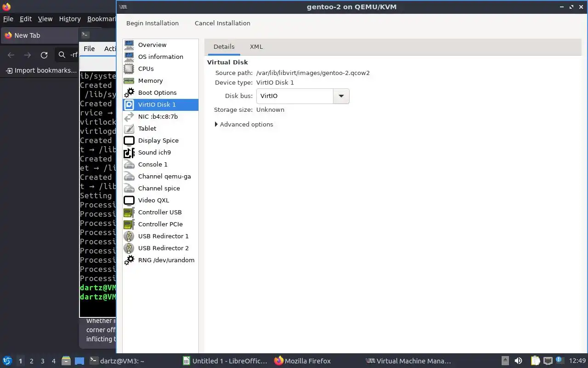Screen dimensions: 588x368
Task: Click Import bookmarks in Firefox
Action: coord(41,70)
